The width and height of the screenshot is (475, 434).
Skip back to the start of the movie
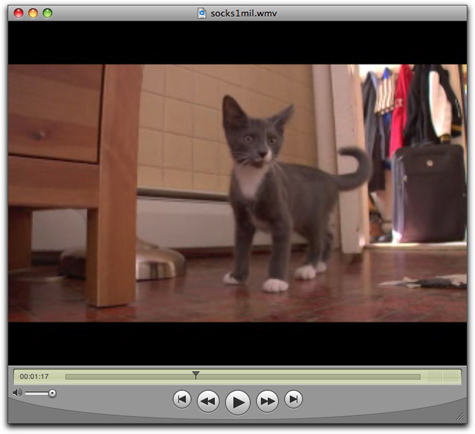[x=182, y=399]
